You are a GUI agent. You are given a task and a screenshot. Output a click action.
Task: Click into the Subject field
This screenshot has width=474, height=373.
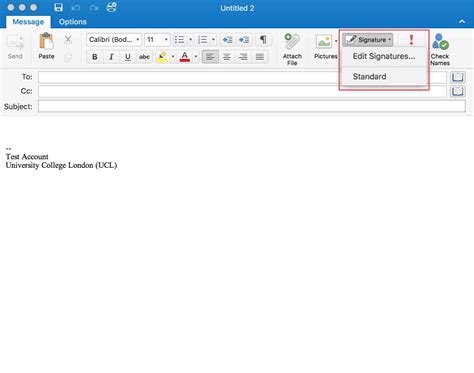(252, 106)
